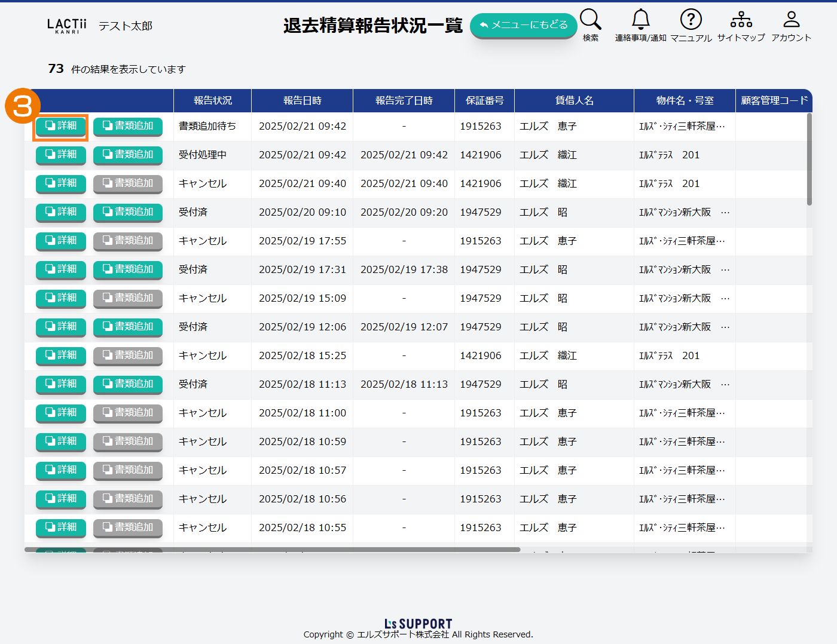The width and height of the screenshot is (837, 644).
Task: Click the 賃借人名 column header
Action: 574,100
